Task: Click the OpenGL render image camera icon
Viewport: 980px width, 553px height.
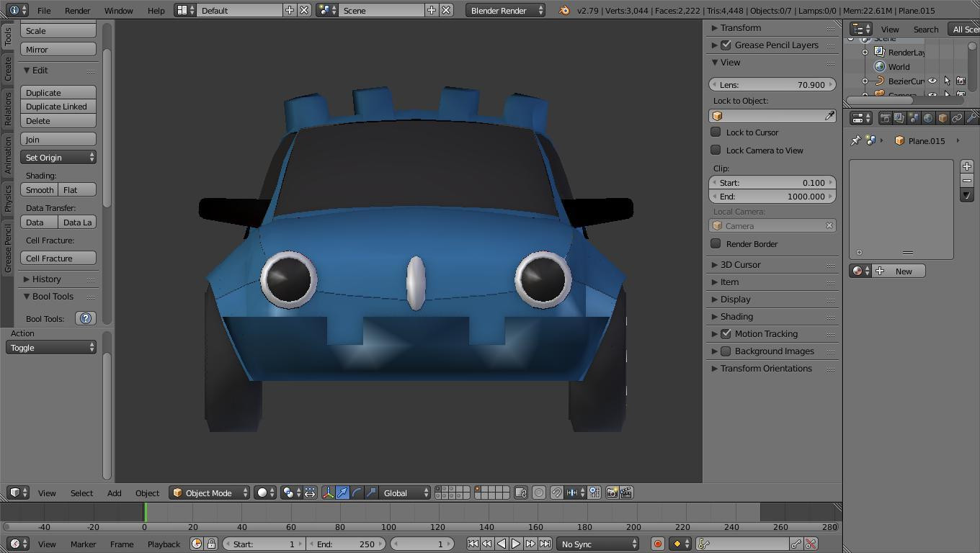Action: coord(612,493)
